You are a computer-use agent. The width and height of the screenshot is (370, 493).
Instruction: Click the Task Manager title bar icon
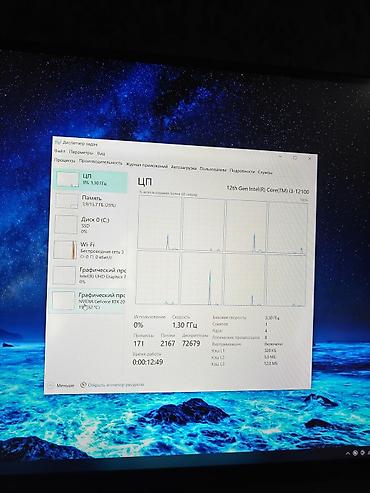point(58,142)
